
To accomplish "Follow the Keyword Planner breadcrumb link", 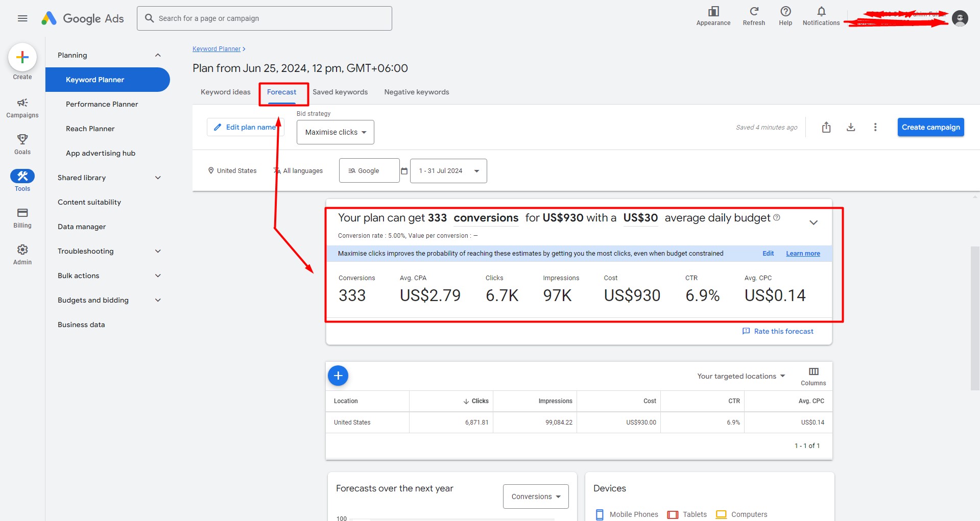I will [x=217, y=49].
